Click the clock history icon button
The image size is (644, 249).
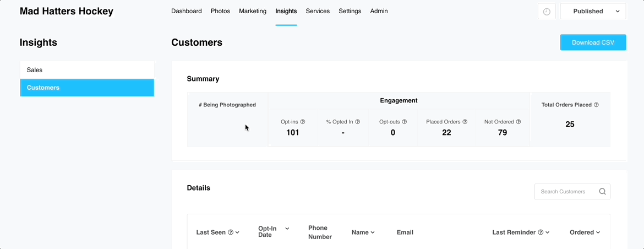[547, 12]
